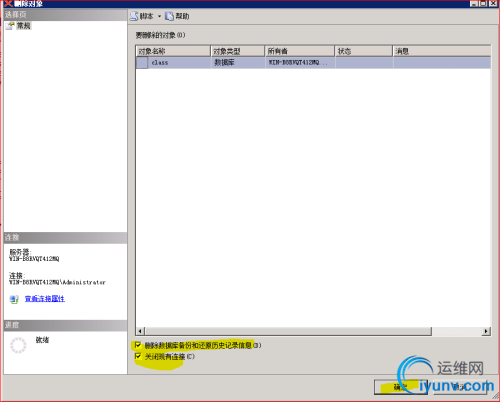The height and width of the screenshot is (402, 500).
Task: Click the 所有者 column header
Action: point(300,51)
